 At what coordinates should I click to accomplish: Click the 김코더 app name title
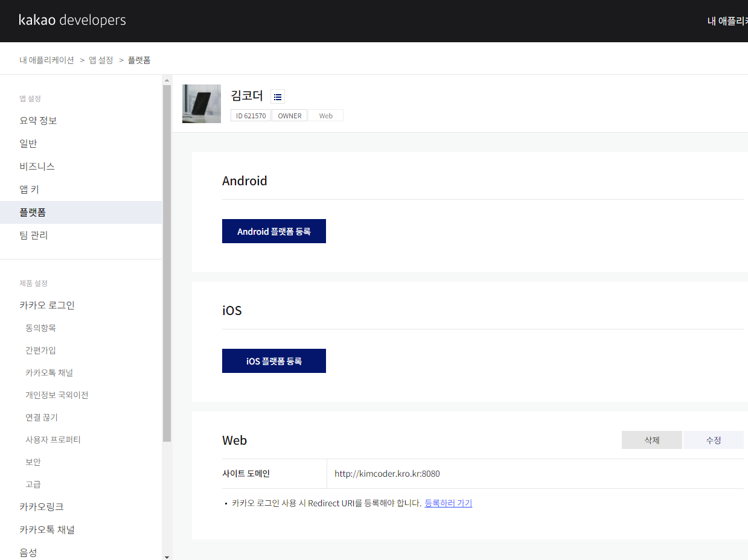click(247, 95)
